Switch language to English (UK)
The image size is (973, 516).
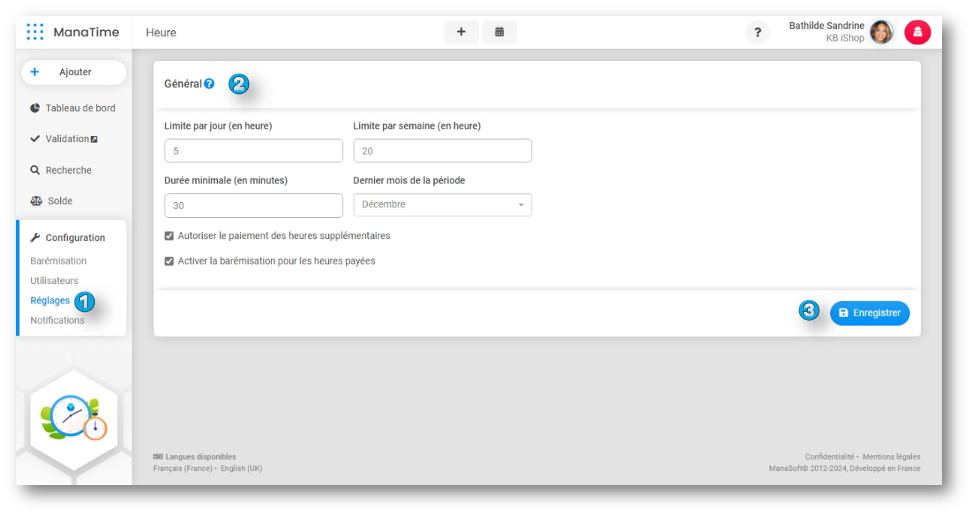240,468
